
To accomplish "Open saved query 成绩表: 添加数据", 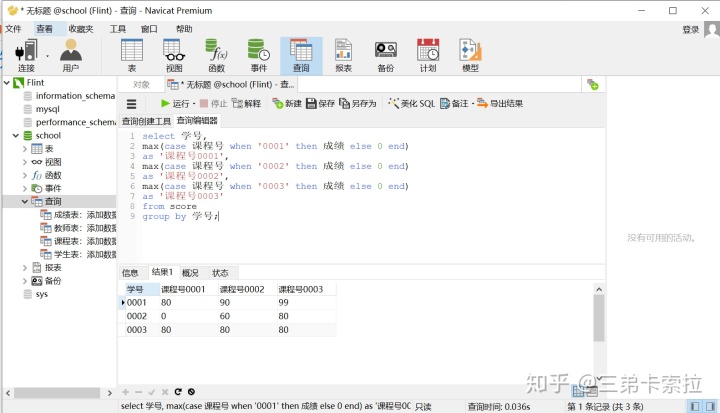I will pos(79,215).
